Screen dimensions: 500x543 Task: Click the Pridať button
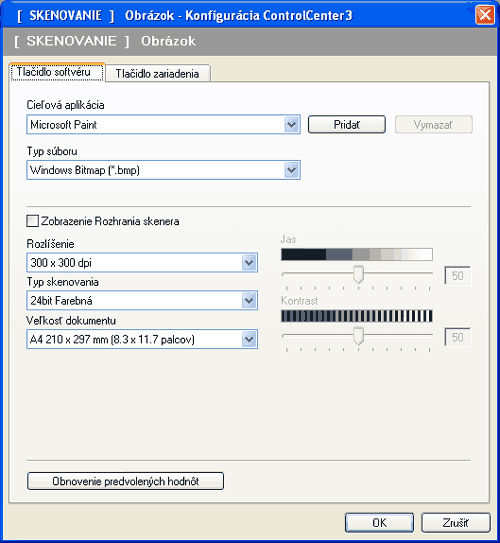pyautogui.click(x=347, y=124)
